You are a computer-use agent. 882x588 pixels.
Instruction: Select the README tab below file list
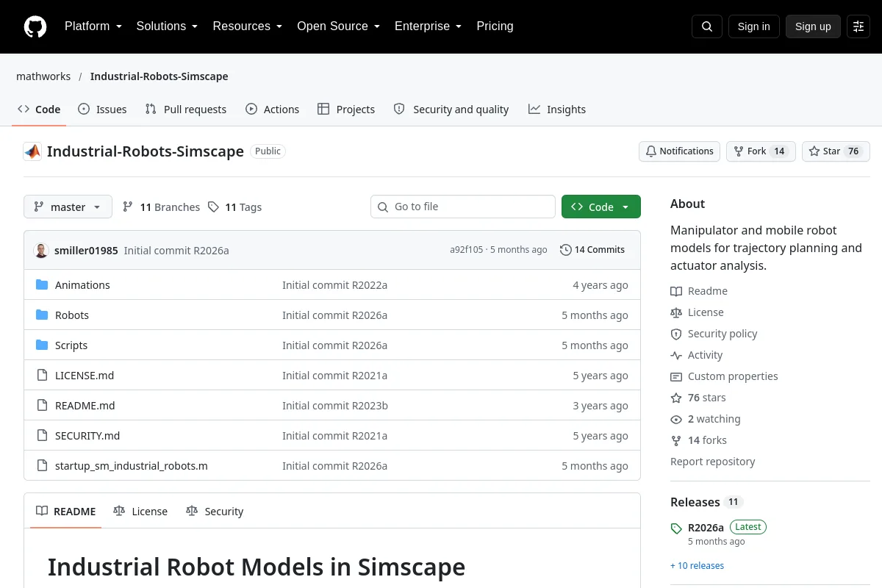66,512
